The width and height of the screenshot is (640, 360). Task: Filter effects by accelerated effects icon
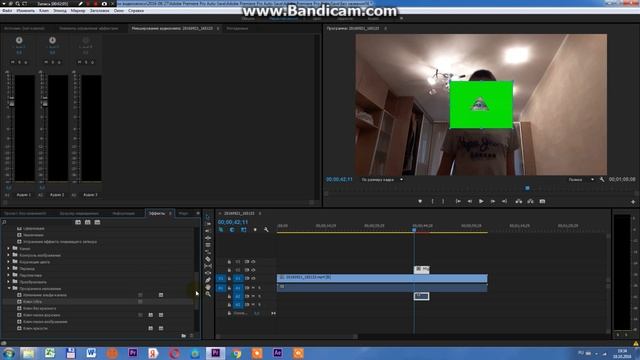[x=78, y=222]
